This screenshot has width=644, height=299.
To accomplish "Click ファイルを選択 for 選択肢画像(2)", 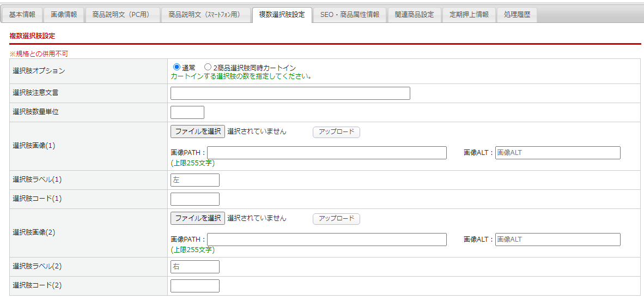I will coord(197,218).
